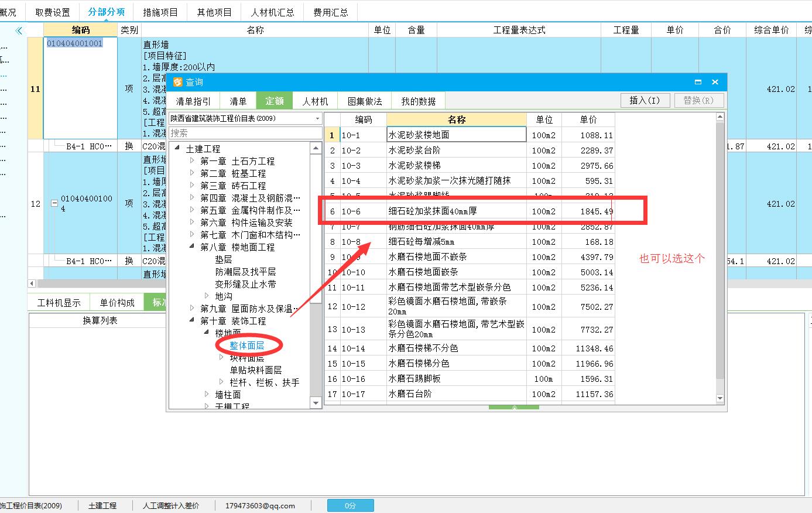Image resolution: width=812 pixels, height=513 pixels.
Task: Select 整体面层 tree item
Action: point(247,346)
